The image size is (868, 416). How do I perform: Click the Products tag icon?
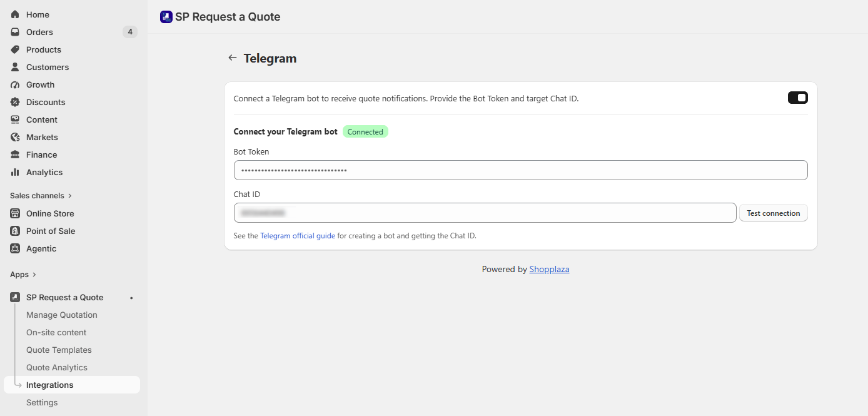pyautogui.click(x=15, y=49)
